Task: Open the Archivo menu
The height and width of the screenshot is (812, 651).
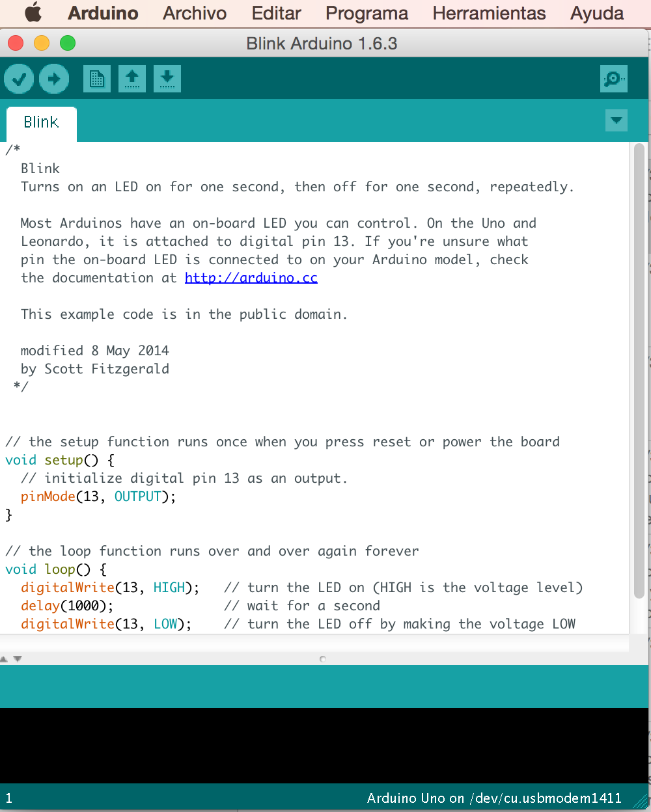Action: (x=195, y=13)
